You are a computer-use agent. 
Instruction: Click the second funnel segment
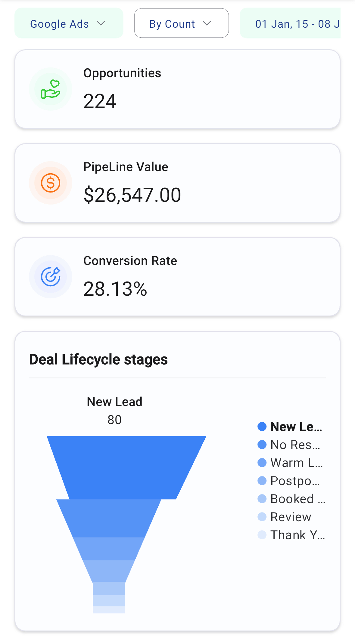click(109, 518)
